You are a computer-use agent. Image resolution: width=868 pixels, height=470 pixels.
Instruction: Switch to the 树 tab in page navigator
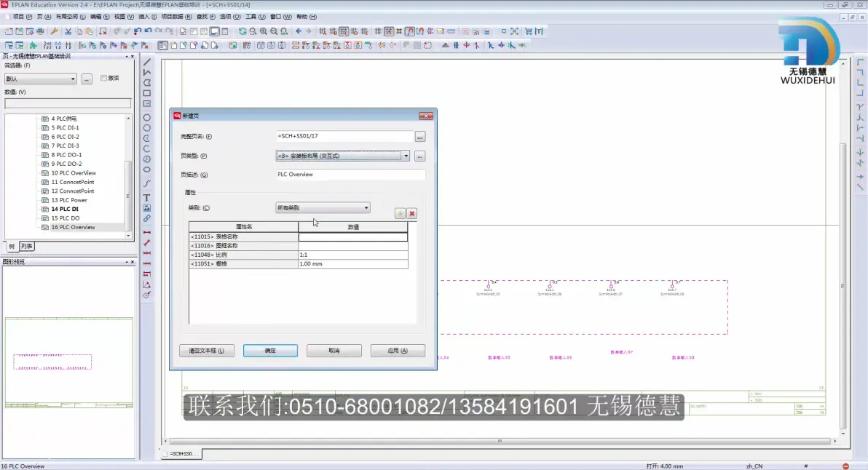pyautogui.click(x=12, y=246)
